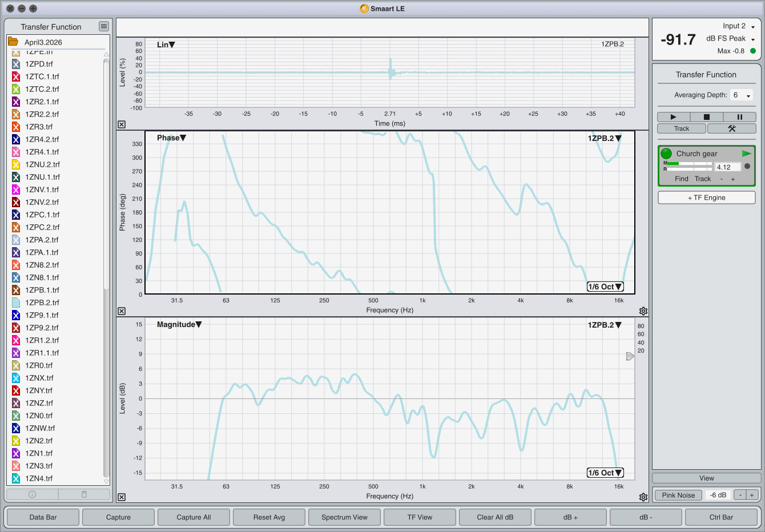
Task: Click the gray magnitude threshold slider arrow
Action: 630,356
